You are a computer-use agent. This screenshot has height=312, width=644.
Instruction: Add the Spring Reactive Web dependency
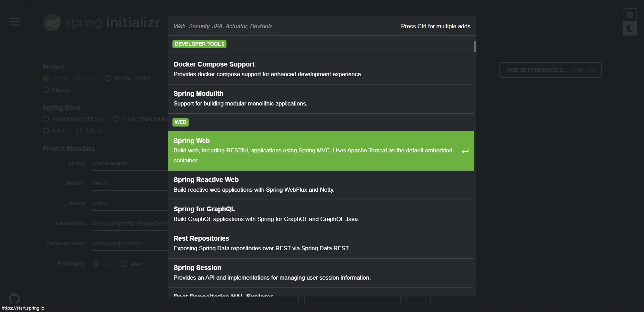[x=321, y=185]
